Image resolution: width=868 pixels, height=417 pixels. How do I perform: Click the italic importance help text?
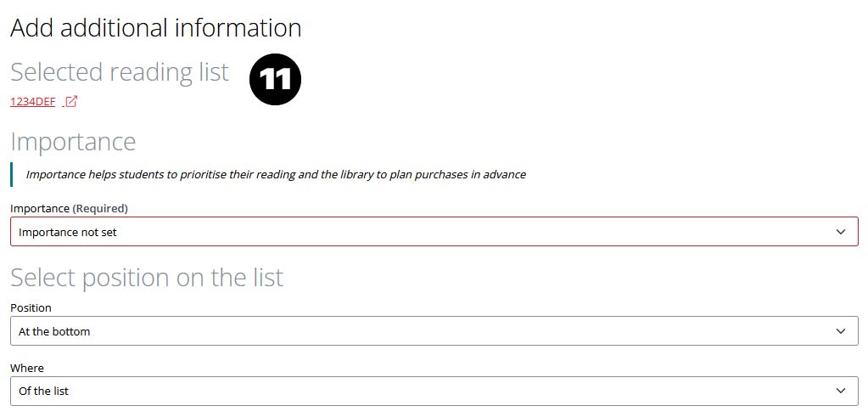click(276, 174)
